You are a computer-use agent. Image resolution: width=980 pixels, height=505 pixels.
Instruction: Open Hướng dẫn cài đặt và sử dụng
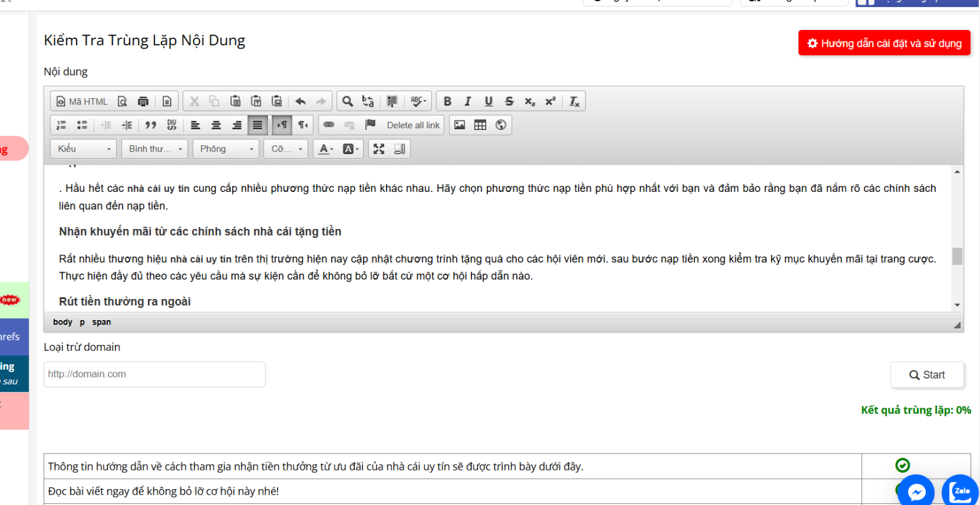[x=884, y=43]
